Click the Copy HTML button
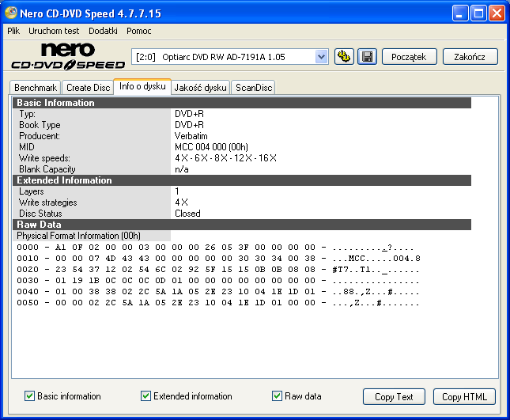Image resolution: width=510 pixels, height=420 pixels. click(x=464, y=396)
